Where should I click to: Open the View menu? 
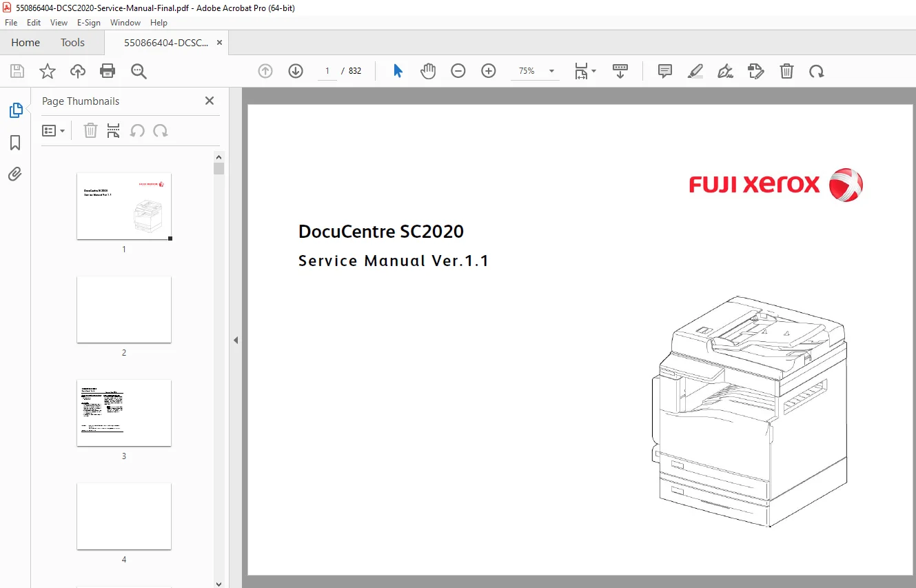(x=59, y=23)
